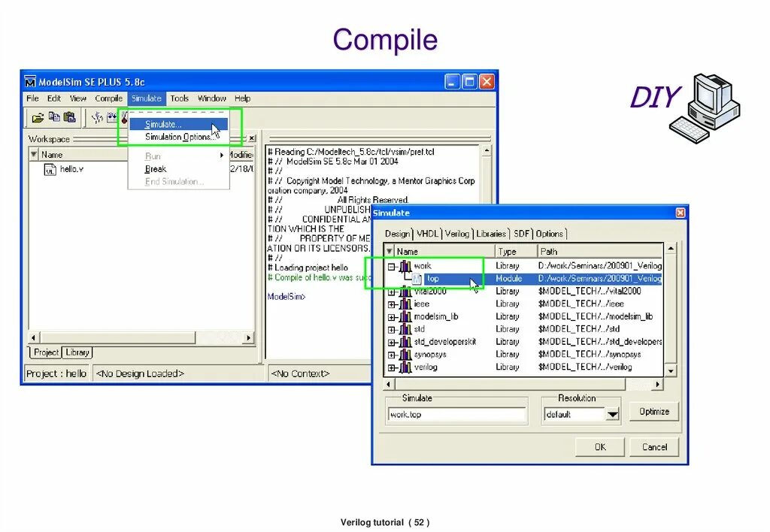770x532 pixels.
Task: Click the Name column header in Workspace
Action: coord(83,155)
